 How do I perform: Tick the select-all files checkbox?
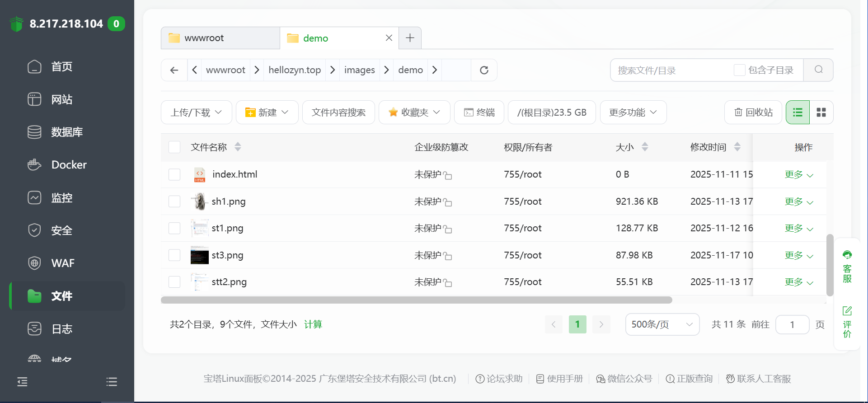click(x=174, y=147)
